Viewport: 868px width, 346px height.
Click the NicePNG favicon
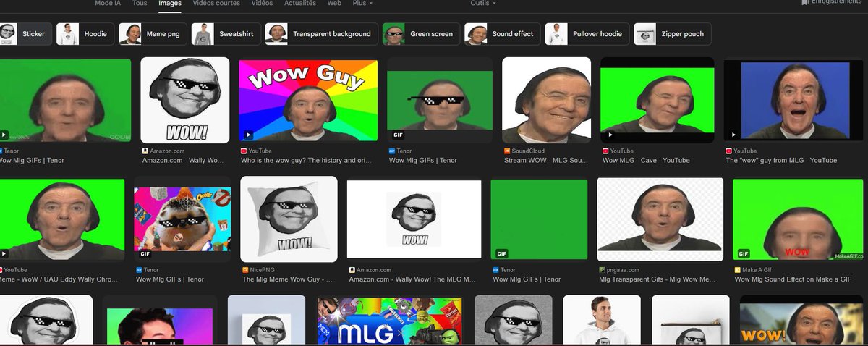click(244, 270)
